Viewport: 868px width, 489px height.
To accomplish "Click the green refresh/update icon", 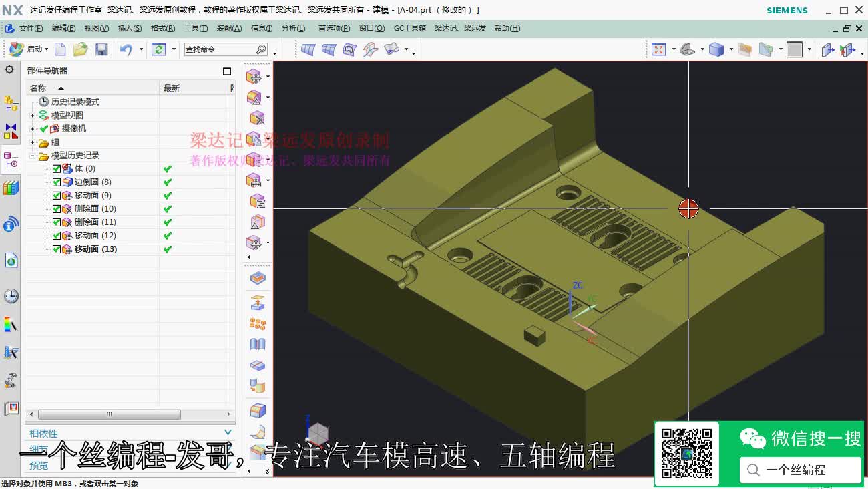I will 158,49.
